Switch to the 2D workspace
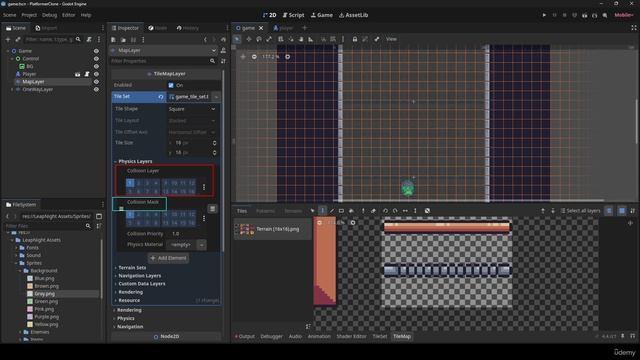The height and width of the screenshot is (360, 640). pyautogui.click(x=269, y=15)
